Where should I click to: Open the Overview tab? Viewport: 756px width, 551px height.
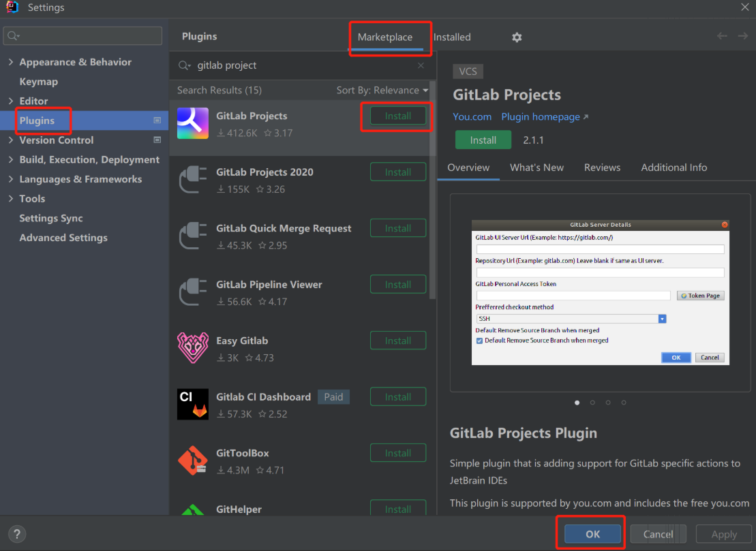pyautogui.click(x=468, y=168)
